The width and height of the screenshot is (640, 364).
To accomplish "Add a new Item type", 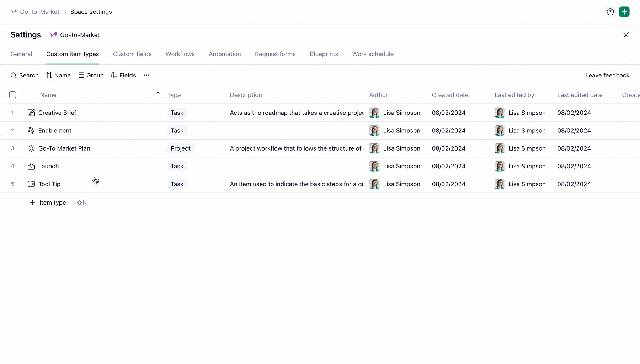I will tap(48, 202).
